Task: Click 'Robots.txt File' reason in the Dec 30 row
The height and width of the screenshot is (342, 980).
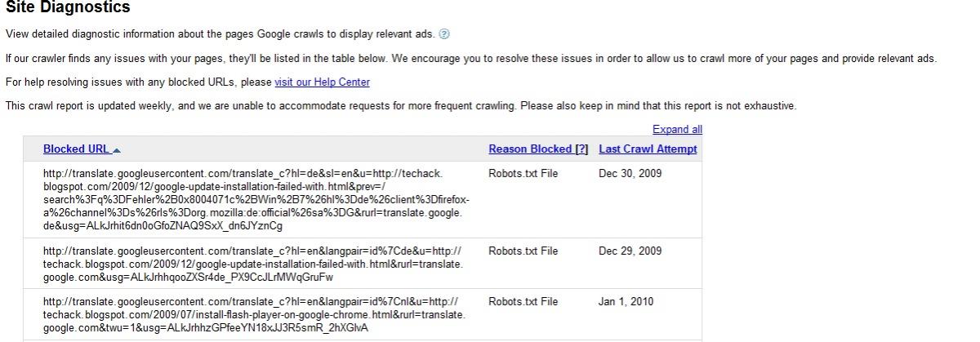Action: tap(523, 174)
